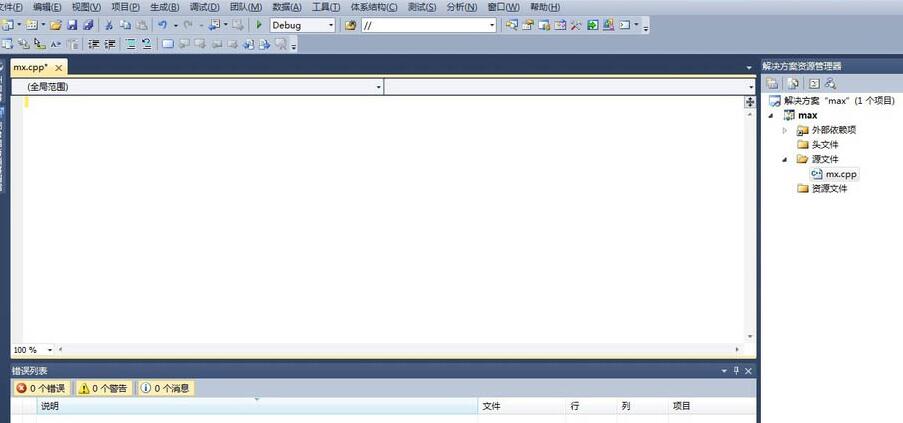Sort by the 行 column header
903x423 pixels.
pyautogui.click(x=591, y=406)
